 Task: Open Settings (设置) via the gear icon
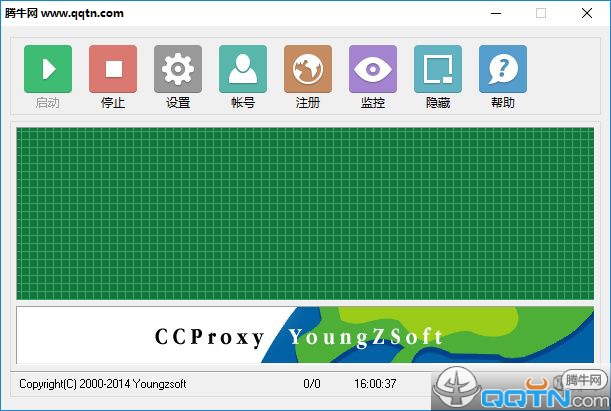click(x=178, y=69)
